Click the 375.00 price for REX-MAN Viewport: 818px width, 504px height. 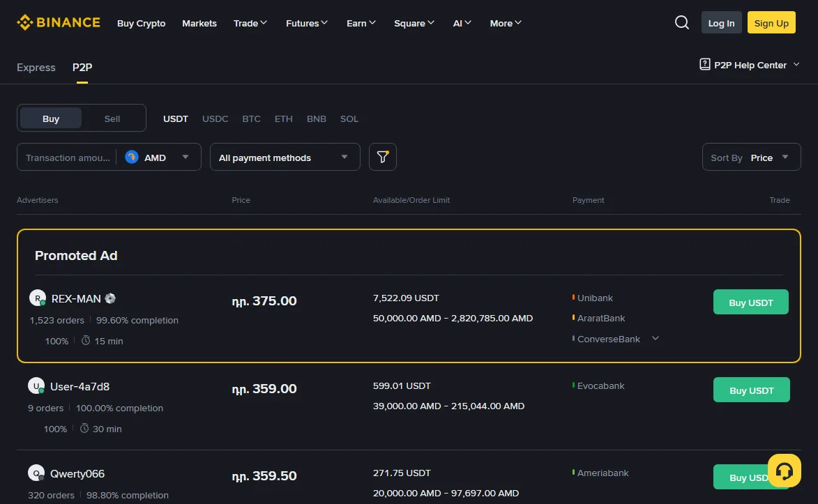[264, 301]
